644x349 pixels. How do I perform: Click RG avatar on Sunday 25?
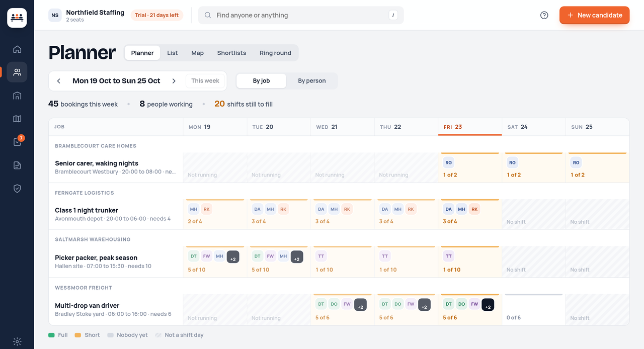(576, 162)
